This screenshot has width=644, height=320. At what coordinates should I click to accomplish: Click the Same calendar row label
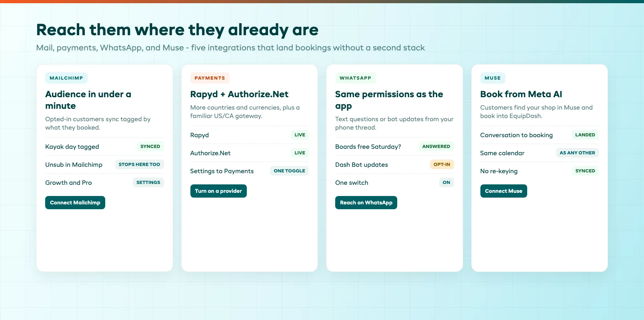click(x=502, y=153)
